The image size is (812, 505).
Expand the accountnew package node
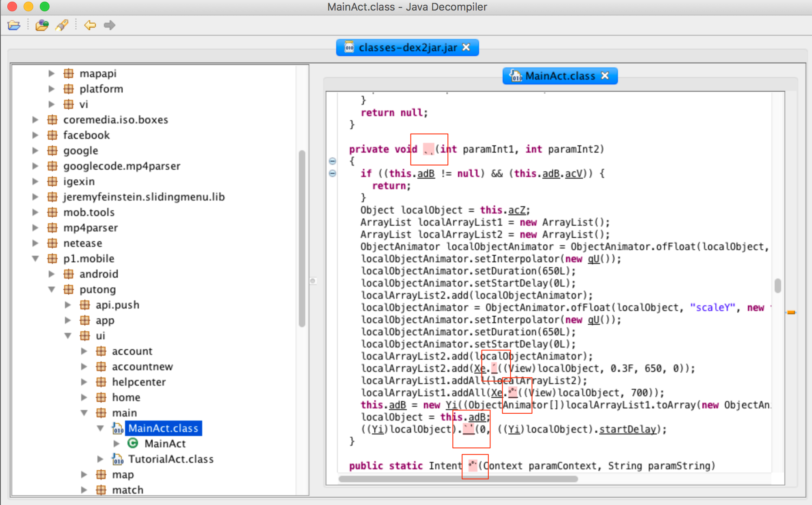pos(84,367)
